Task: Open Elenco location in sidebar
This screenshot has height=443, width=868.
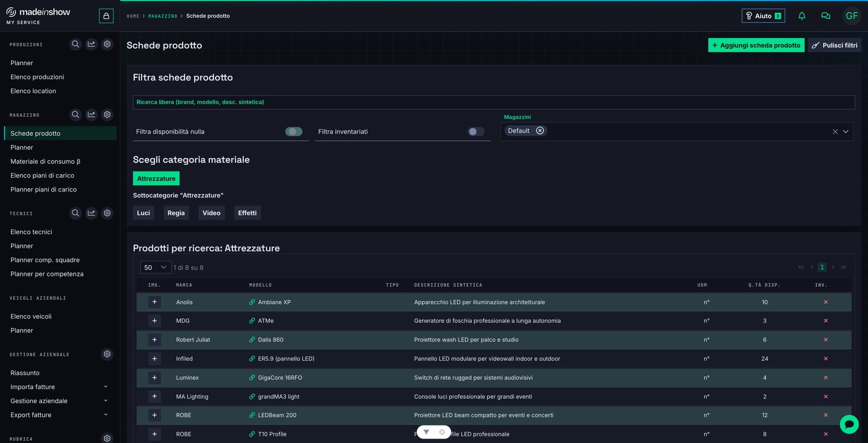Action: (x=33, y=91)
